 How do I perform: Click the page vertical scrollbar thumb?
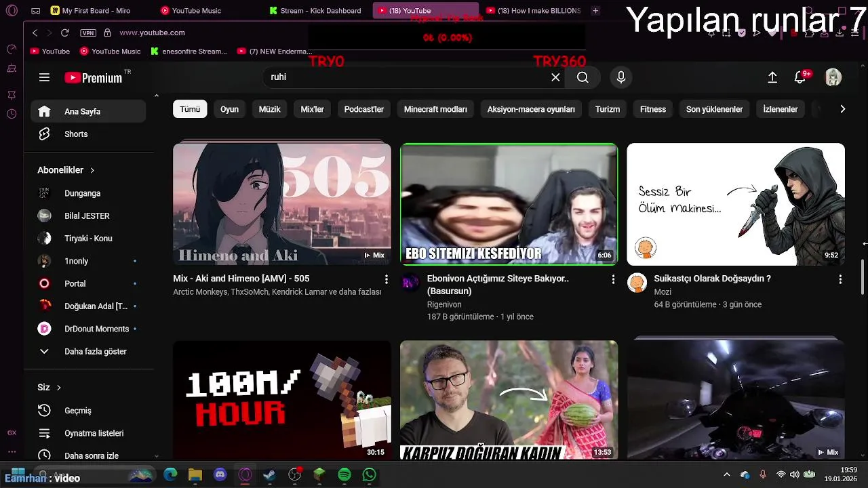point(863,277)
